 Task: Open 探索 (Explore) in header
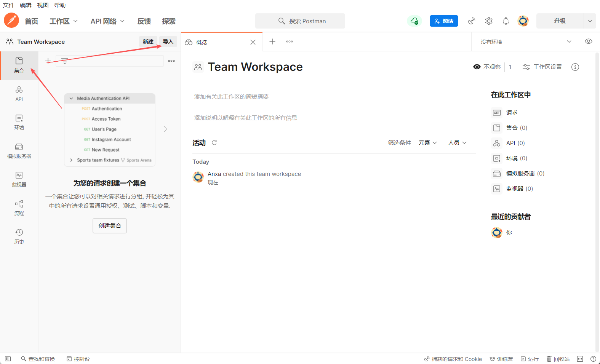coord(169,21)
